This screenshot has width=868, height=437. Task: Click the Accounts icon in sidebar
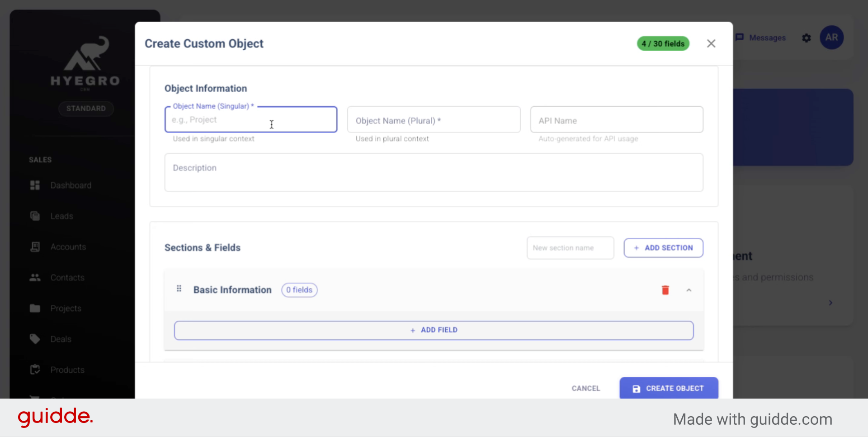35,247
